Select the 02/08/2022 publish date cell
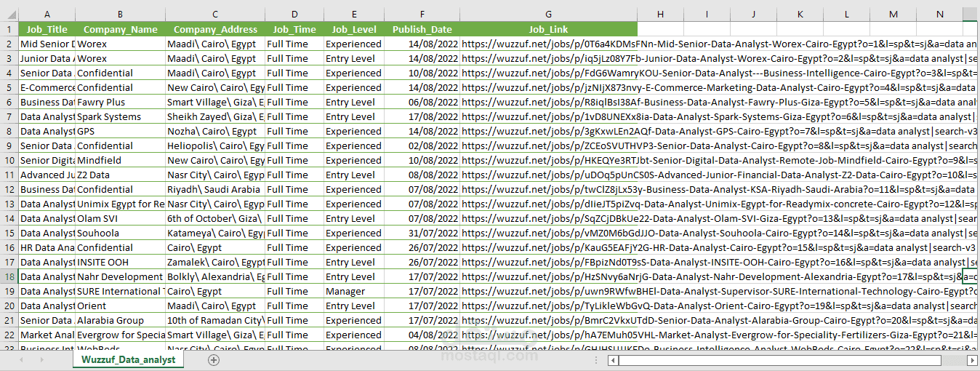 [422, 145]
